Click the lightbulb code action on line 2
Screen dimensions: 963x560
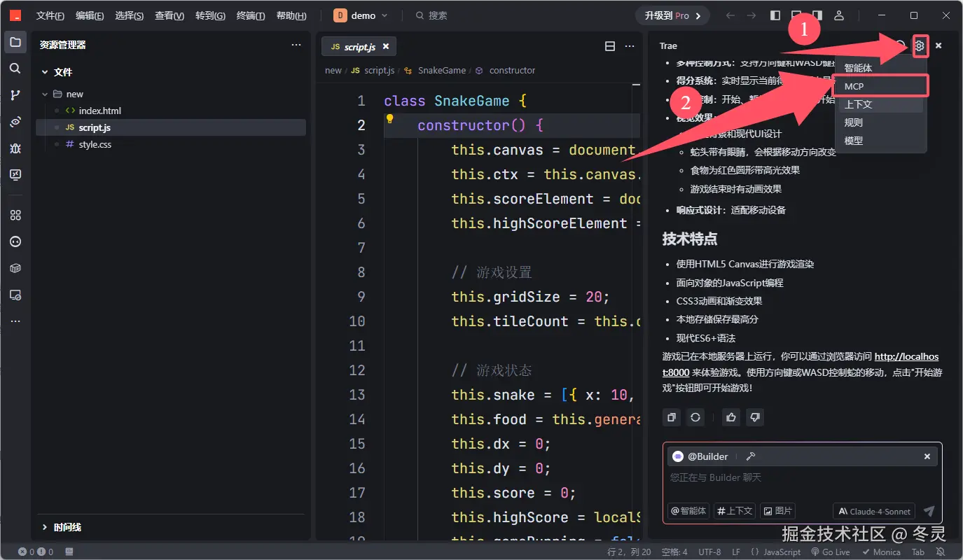click(390, 119)
